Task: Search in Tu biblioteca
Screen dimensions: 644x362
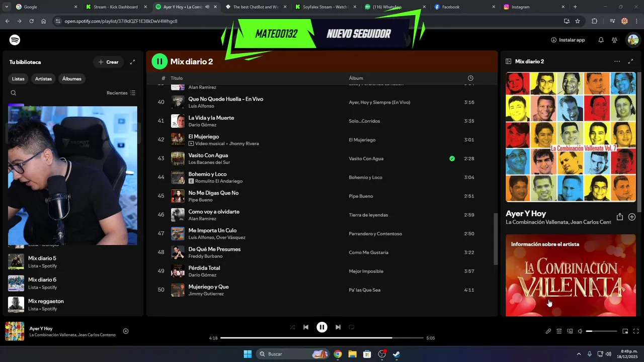Action: click(14, 93)
